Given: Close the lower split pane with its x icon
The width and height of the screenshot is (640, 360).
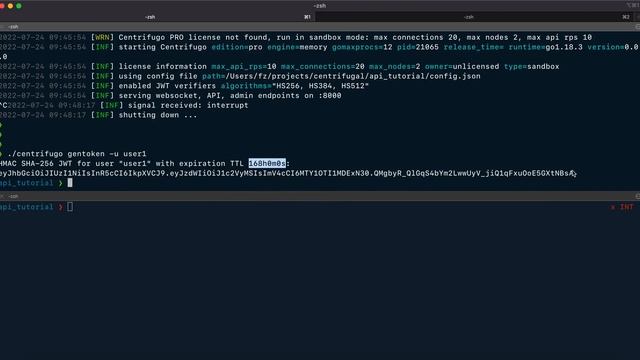Looking at the screenshot, I should 2,196.
